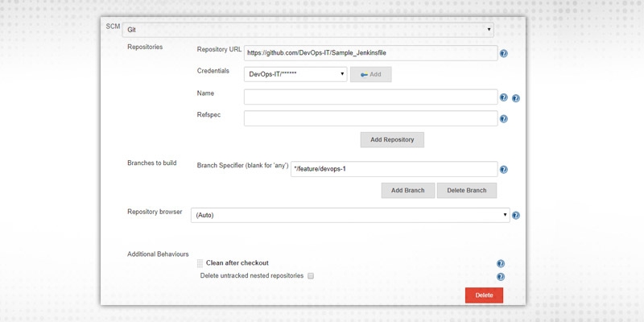Click the Add Repository button

[392, 139]
